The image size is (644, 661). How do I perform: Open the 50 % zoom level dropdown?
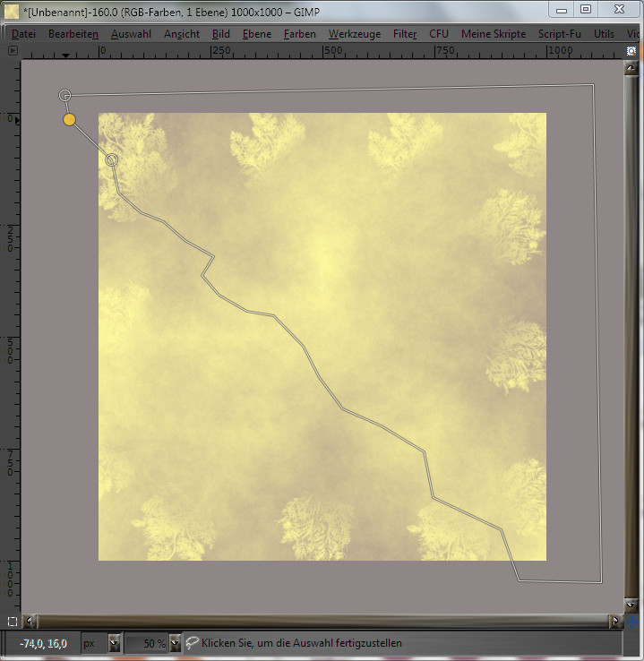175,643
